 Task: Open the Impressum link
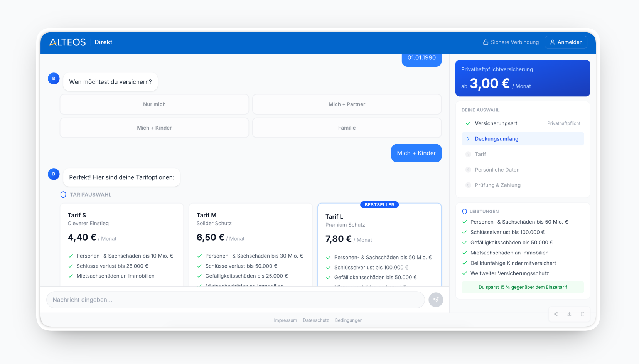coord(285,320)
